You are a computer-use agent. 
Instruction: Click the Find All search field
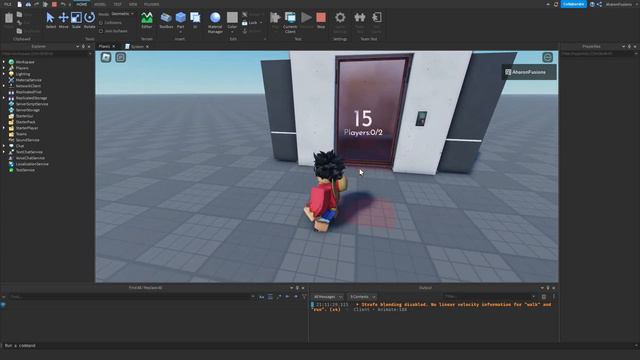(x=131, y=297)
